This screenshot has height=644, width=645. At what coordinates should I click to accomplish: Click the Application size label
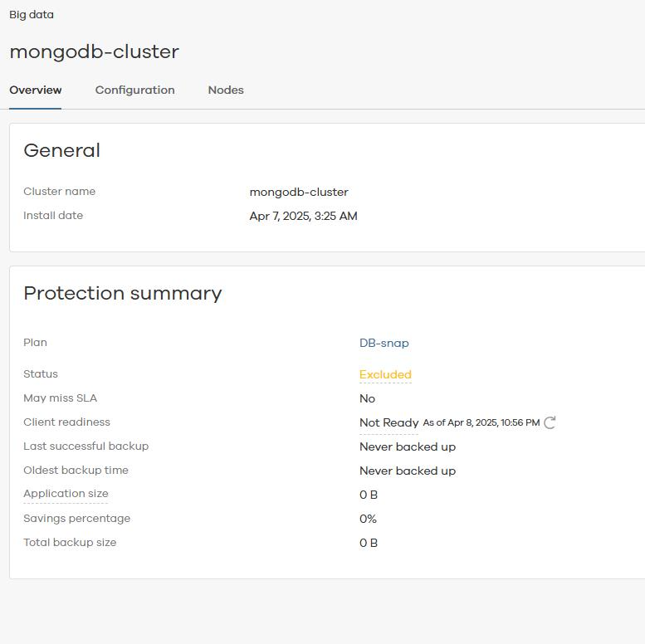click(66, 494)
